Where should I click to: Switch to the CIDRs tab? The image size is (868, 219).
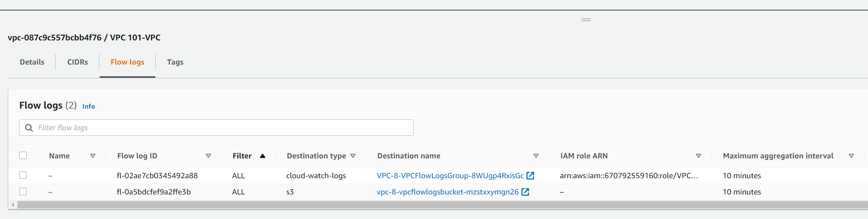click(78, 62)
